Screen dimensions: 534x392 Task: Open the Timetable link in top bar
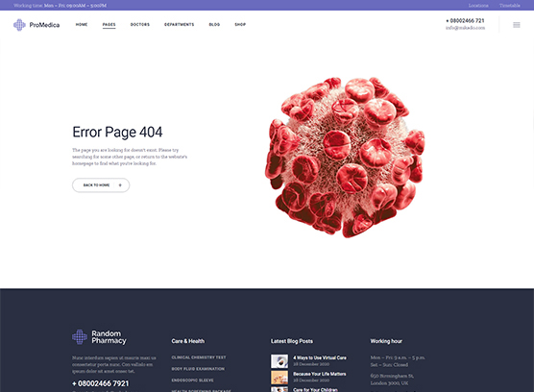click(509, 6)
